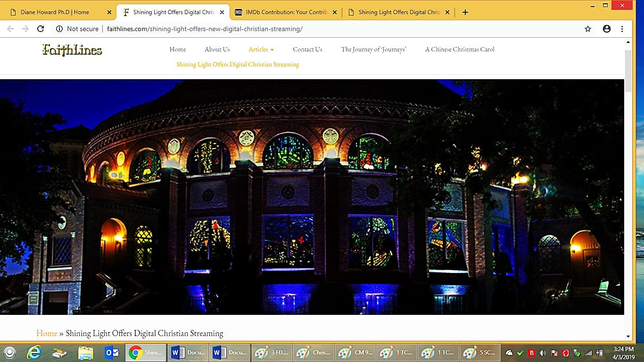Open Outlook from the taskbar

112,352
